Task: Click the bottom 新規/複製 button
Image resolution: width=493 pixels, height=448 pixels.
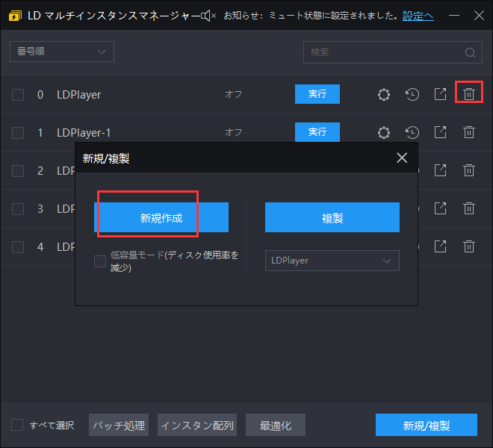Action: coord(427,425)
